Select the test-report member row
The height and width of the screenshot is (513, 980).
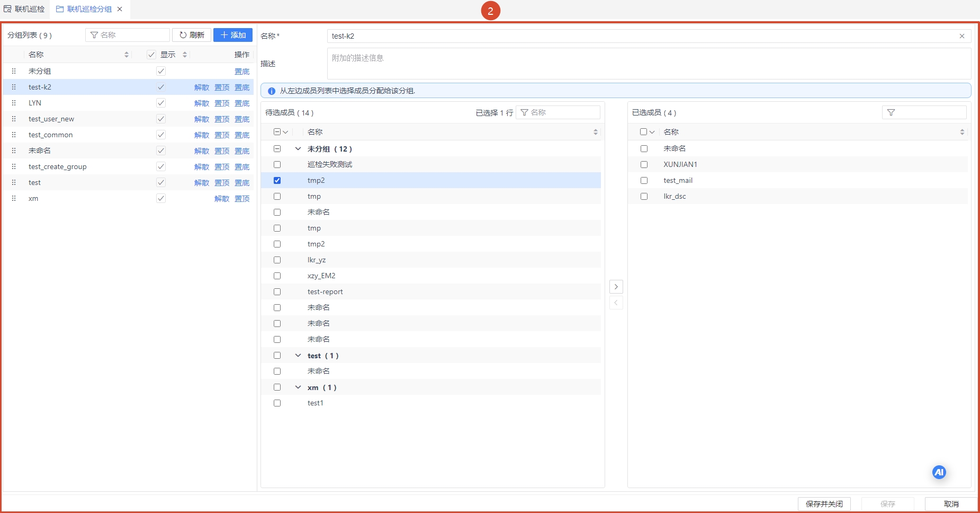click(431, 291)
